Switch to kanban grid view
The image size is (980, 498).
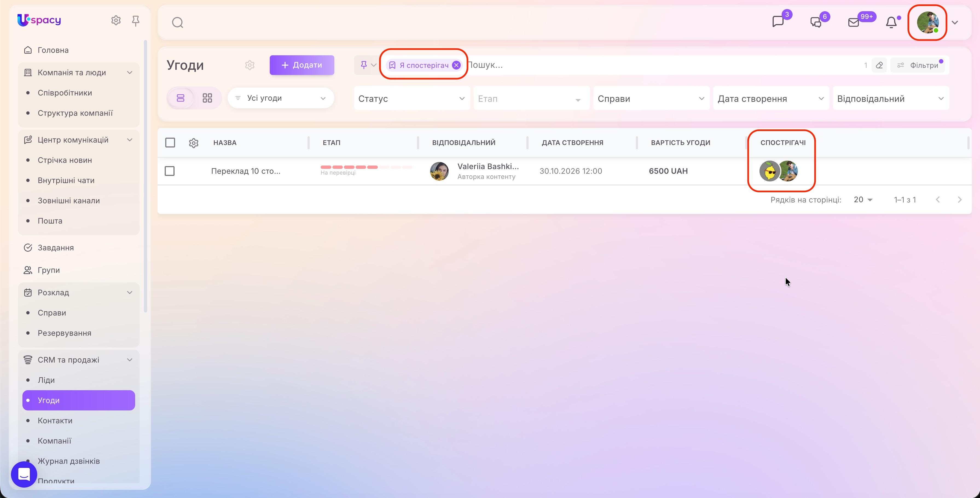207,98
